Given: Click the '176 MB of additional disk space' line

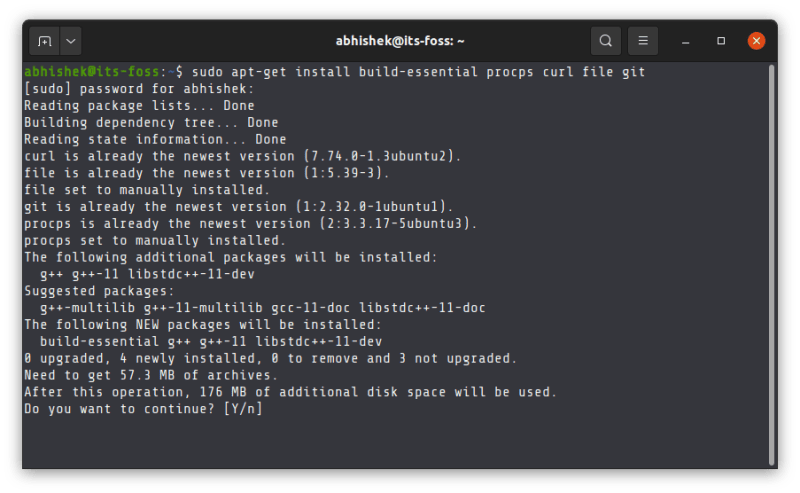Looking at the screenshot, I should coord(290,392).
